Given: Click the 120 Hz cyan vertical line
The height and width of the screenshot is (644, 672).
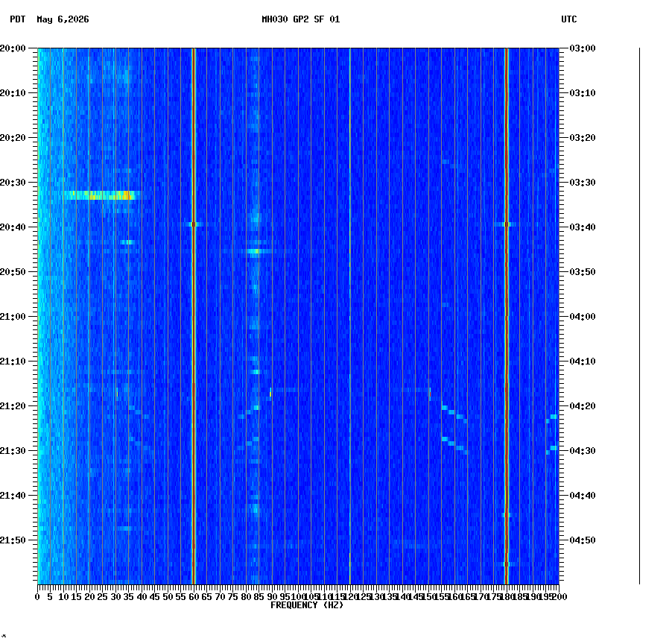Looking at the screenshot, I should point(350,316).
